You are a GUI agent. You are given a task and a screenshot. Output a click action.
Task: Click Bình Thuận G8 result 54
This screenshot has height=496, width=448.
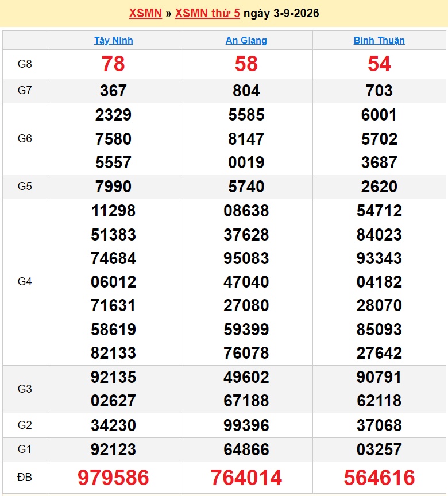[379, 64]
